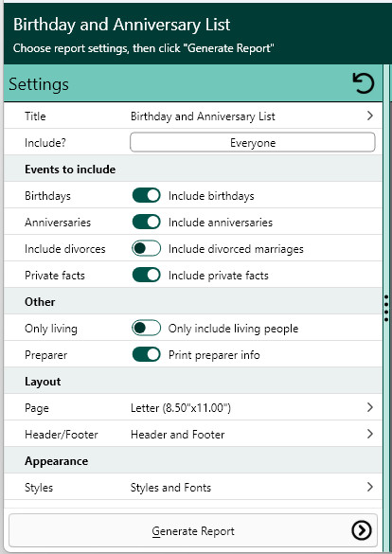Click the Include divorced marriages description text

(x=236, y=249)
